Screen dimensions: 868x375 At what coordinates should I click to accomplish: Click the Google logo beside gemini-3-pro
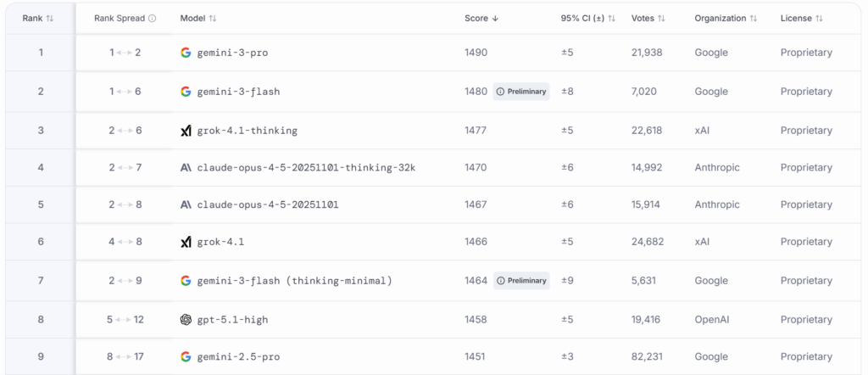[186, 53]
